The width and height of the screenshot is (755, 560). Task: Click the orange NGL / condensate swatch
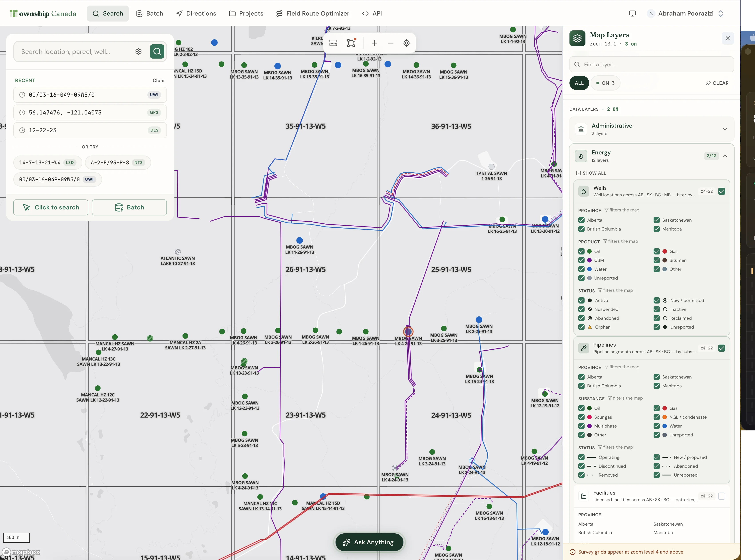tap(664, 417)
